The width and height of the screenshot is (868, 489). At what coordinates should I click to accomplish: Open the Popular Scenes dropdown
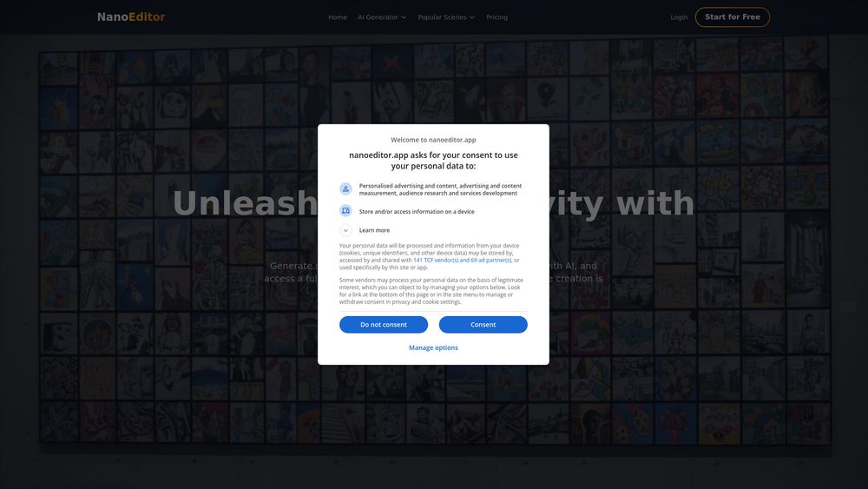pyautogui.click(x=446, y=17)
